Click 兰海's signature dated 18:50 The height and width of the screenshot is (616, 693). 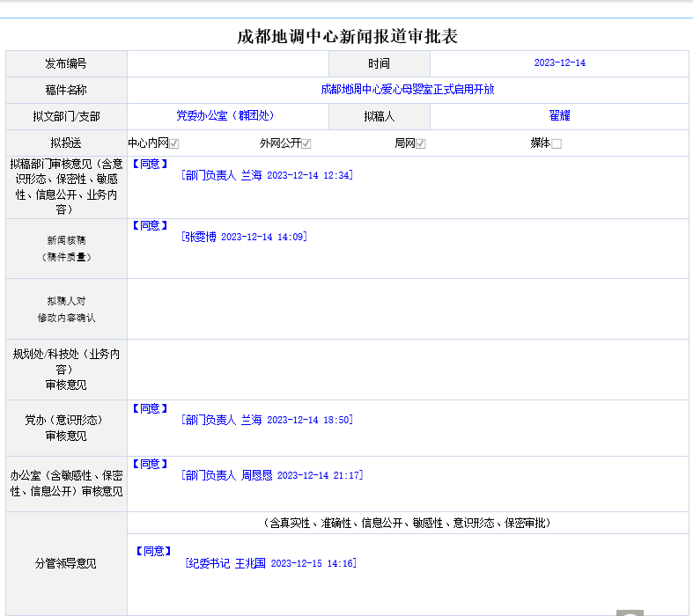click(266, 420)
